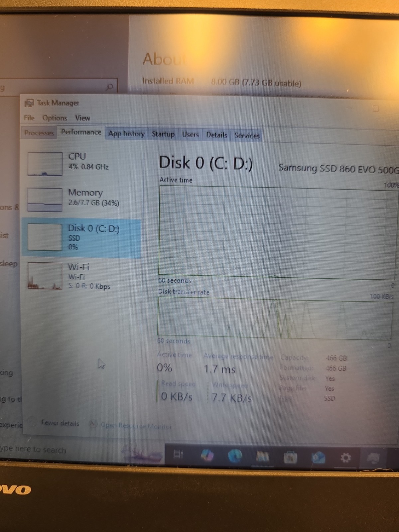Image resolution: width=399 pixels, height=532 pixels.
Task: Click the 1.7 ms average response time value
Action: click(219, 369)
